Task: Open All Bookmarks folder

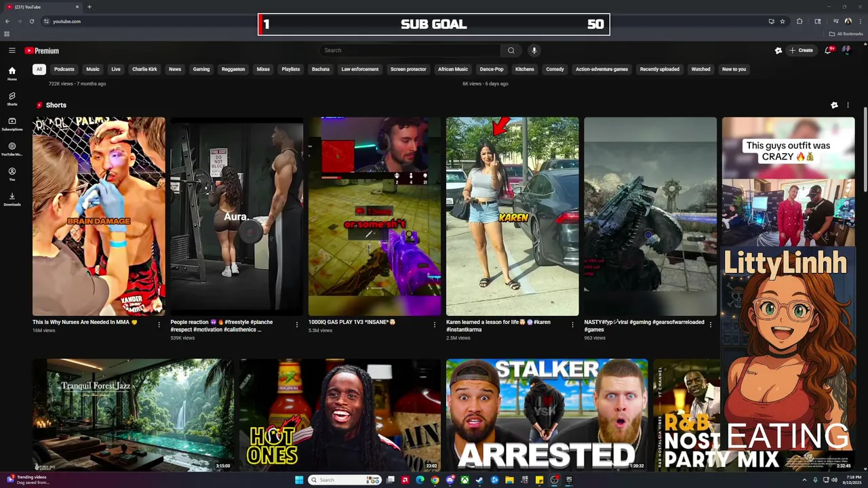Action: coord(846,34)
